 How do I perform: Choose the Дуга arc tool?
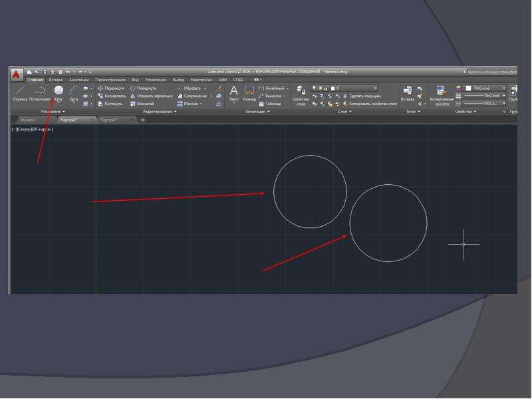(x=74, y=93)
